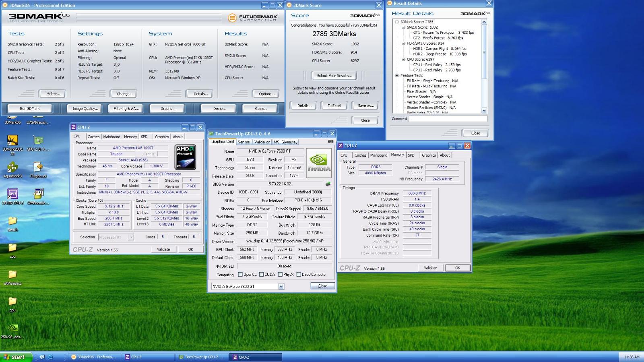Click the NVIDIA logo in GPU-Z
Viewport: 644px width, 362px height.
pyautogui.click(x=319, y=163)
